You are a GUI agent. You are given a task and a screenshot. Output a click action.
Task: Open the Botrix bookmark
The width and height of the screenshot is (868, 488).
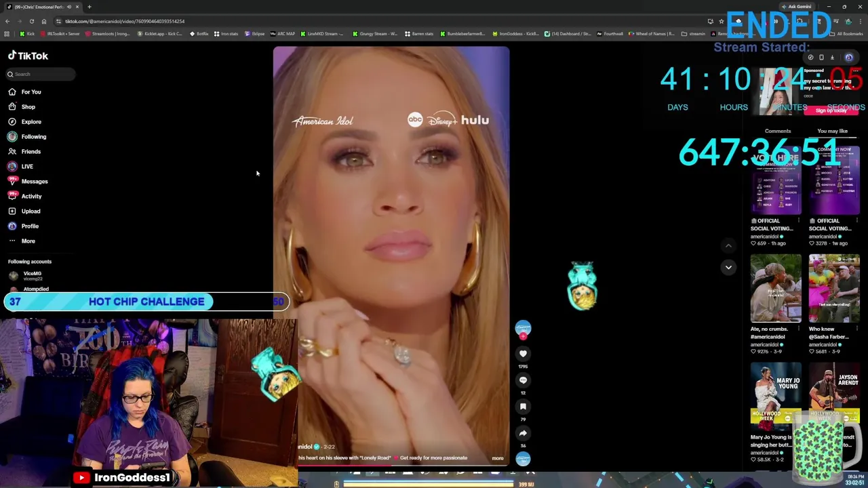coord(199,33)
